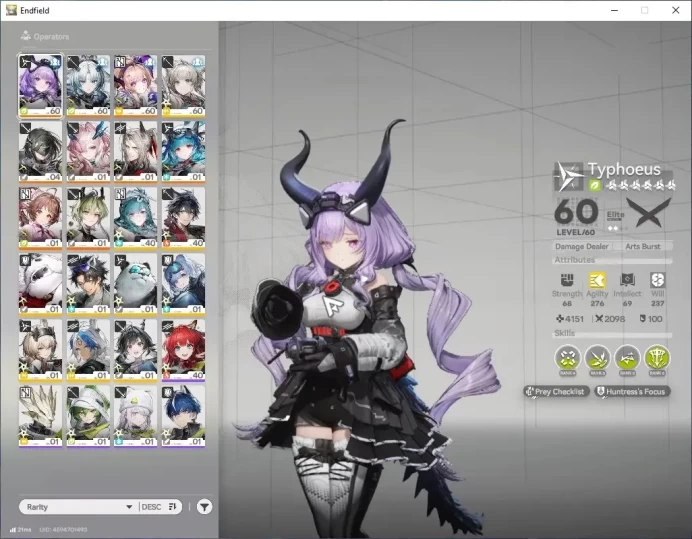692x539 pixels.
Task: Open the second skill with slashing blades
Action: [x=598, y=358]
